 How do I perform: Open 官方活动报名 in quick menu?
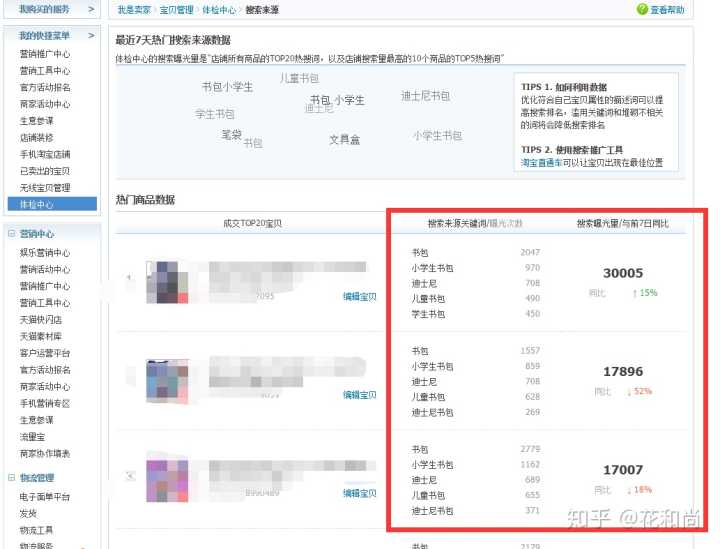point(45,87)
